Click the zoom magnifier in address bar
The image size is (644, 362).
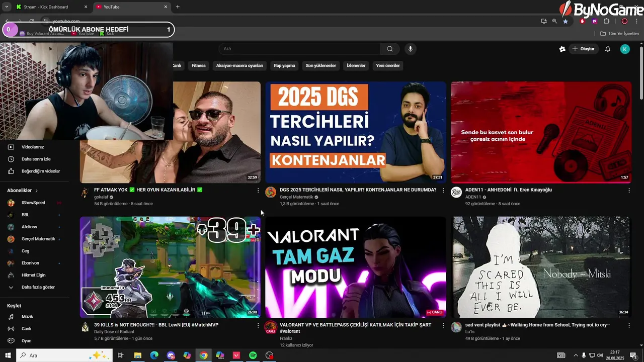554,21
